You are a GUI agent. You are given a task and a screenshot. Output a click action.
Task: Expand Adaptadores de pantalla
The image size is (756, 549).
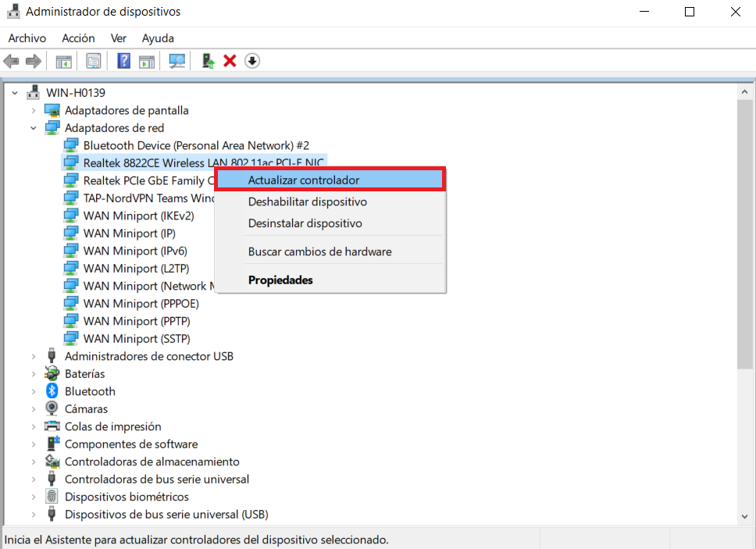(x=34, y=110)
